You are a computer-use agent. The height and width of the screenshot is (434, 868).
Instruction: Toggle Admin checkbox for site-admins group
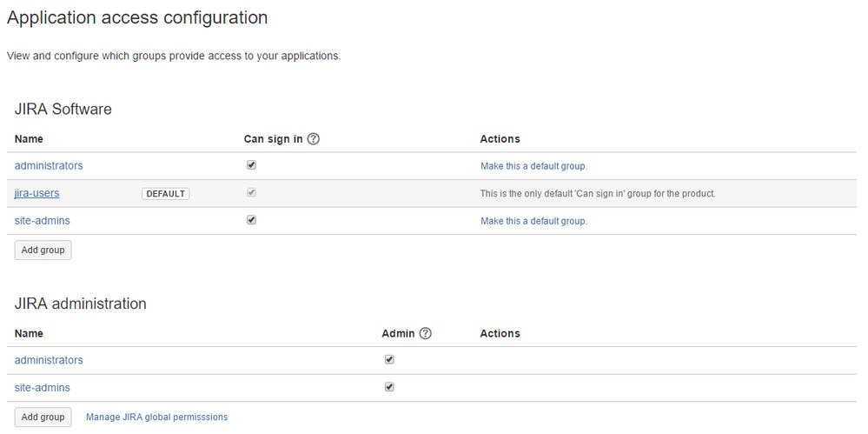pos(389,387)
